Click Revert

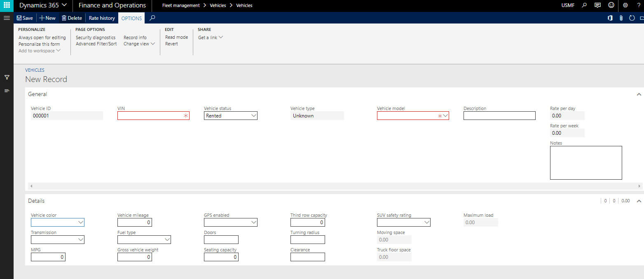tap(171, 44)
